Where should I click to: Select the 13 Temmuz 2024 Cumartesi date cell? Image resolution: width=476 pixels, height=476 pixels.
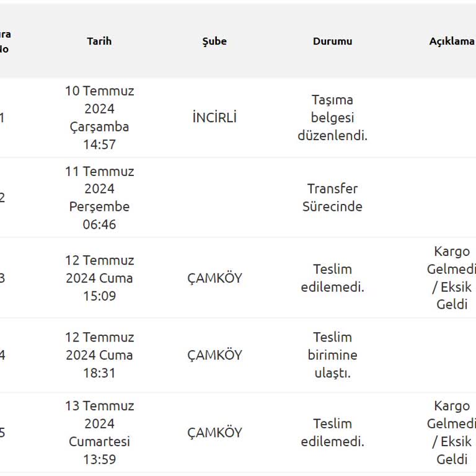(x=99, y=433)
